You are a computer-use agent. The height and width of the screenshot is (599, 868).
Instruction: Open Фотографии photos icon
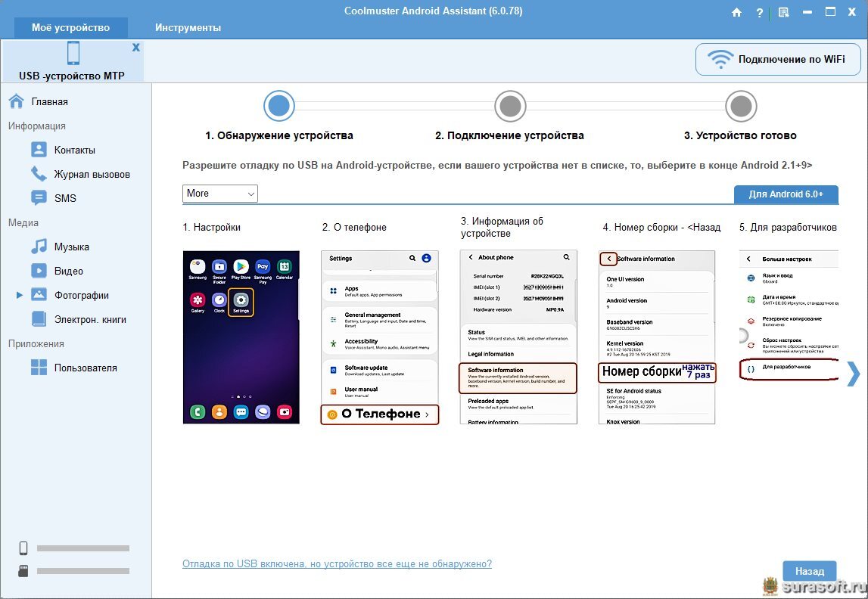39,295
